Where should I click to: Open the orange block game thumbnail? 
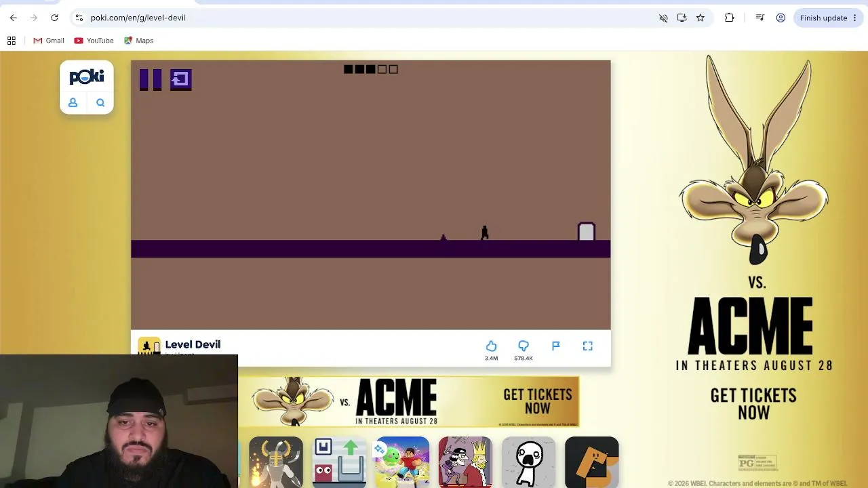coord(591,462)
